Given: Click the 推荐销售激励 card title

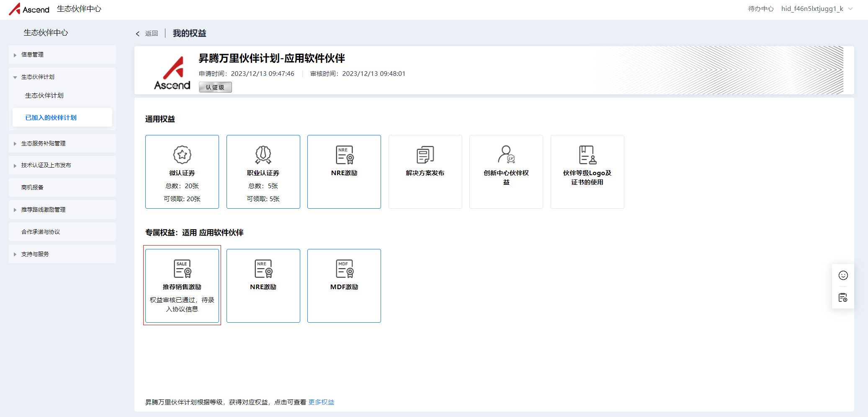Looking at the screenshot, I should click(x=182, y=287).
